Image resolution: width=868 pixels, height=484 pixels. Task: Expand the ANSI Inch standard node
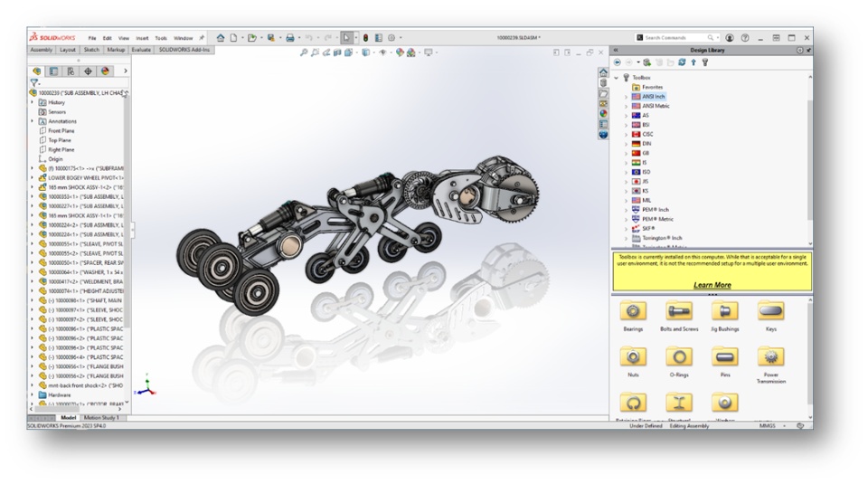click(x=626, y=97)
